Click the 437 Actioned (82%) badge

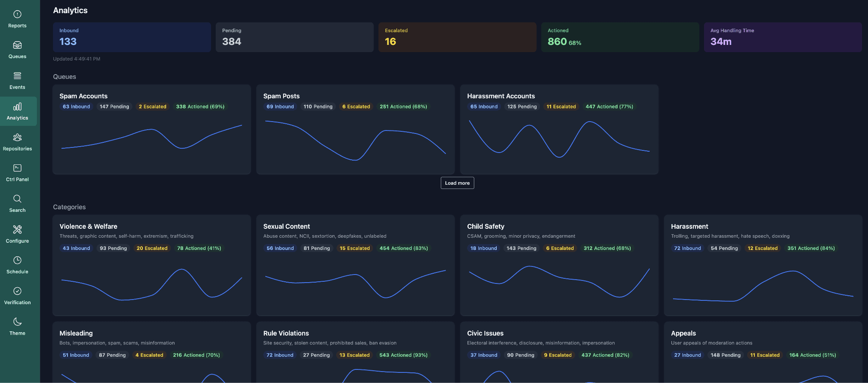[x=605, y=355]
